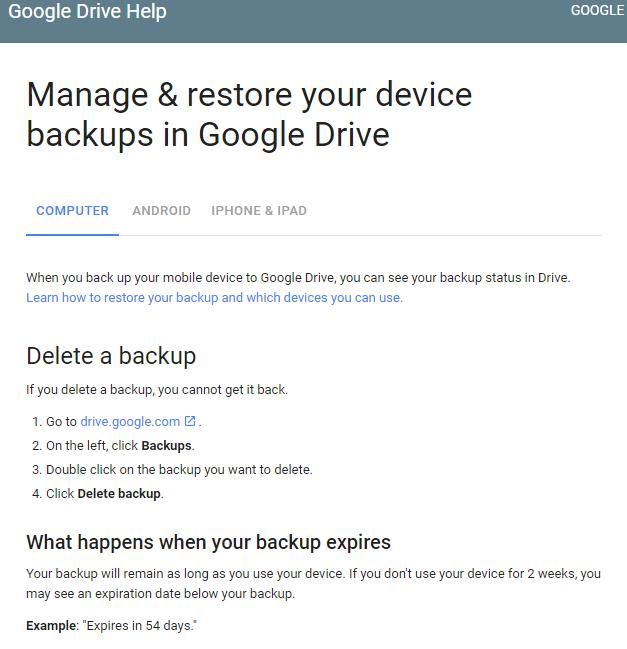Screen dimensions: 627x649
Task: Open the external-link icon beside drive.google.com
Action: pyautogui.click(x=190, y=421)
